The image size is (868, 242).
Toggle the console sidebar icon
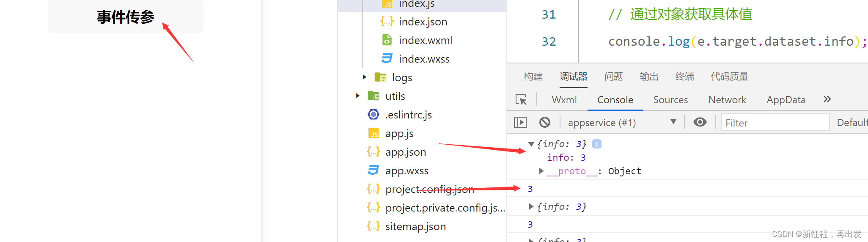coord(520,122)
